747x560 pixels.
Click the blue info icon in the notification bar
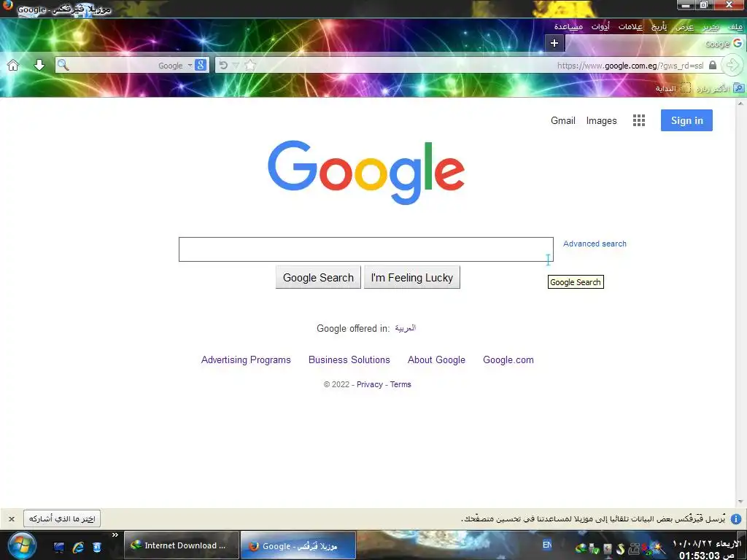coord(736,518)
